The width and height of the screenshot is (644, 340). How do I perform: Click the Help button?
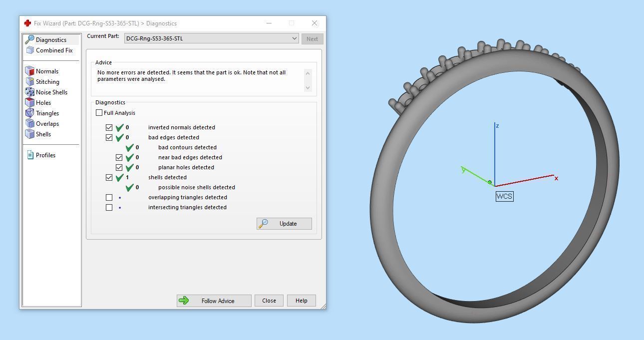[301, 301]
